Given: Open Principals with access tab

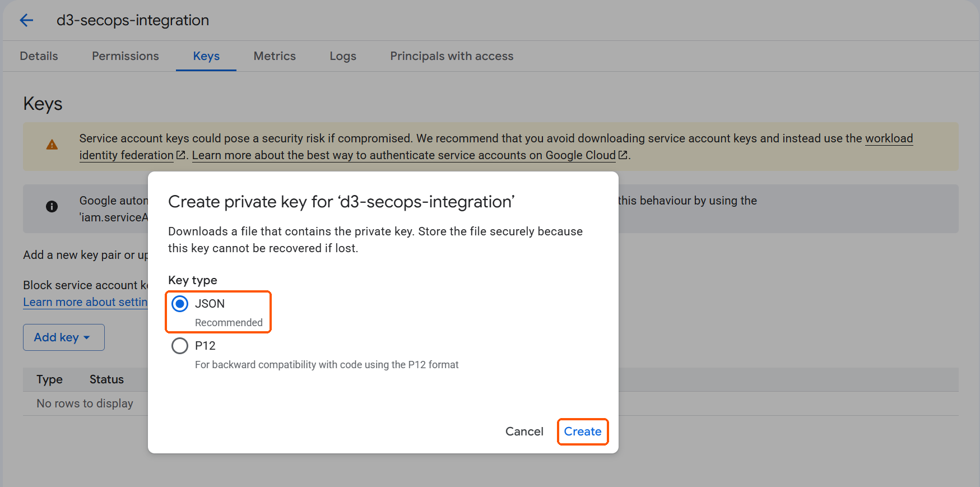Looking at the screenshot, I should [x=452, y=56].
